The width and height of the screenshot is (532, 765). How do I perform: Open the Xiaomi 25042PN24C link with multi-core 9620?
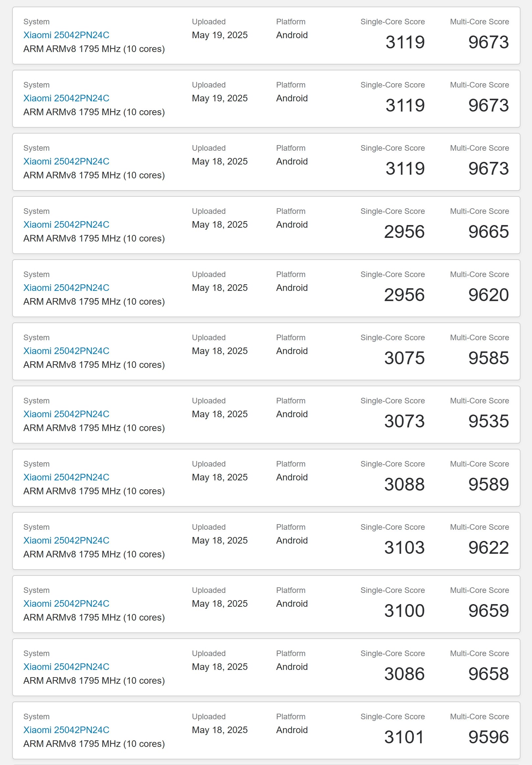pyautogui.click(x=66, y=288)
